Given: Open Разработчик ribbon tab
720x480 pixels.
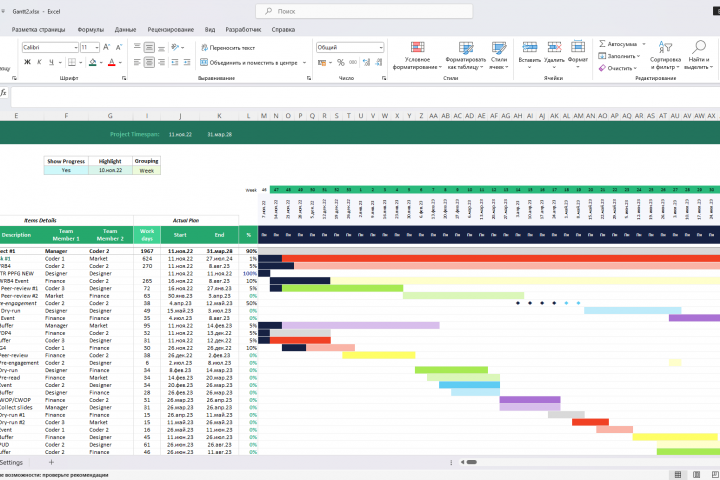Looking at the screenshot, I should click(243, 29).
